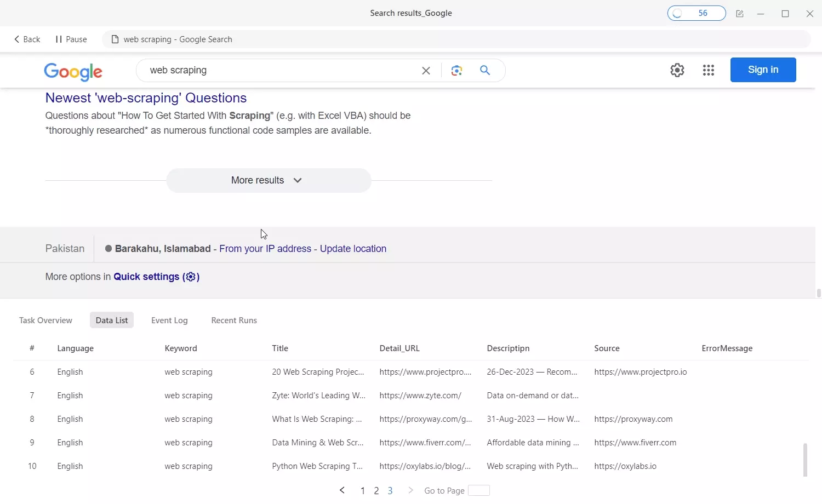This screenshot has width=822, height=504.
Task: Click the previous page chevron
Action: coord(341,490)
